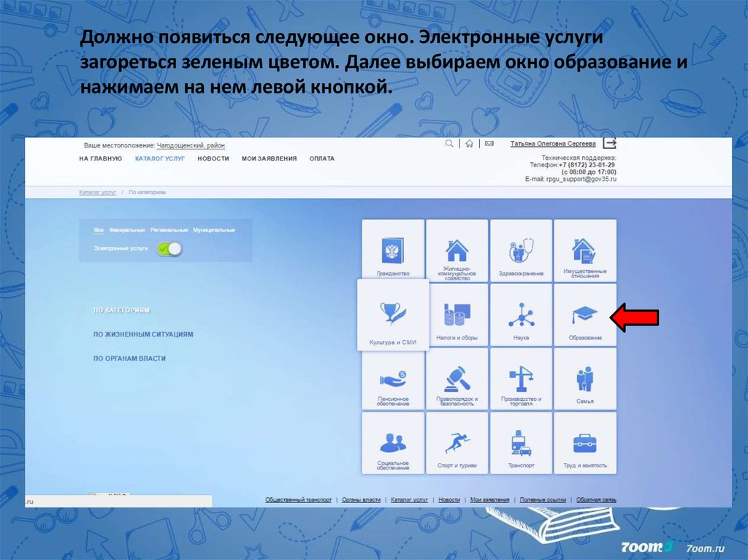Click the home icon in header
Screen dimensions: 748x560
coord(469,144)
